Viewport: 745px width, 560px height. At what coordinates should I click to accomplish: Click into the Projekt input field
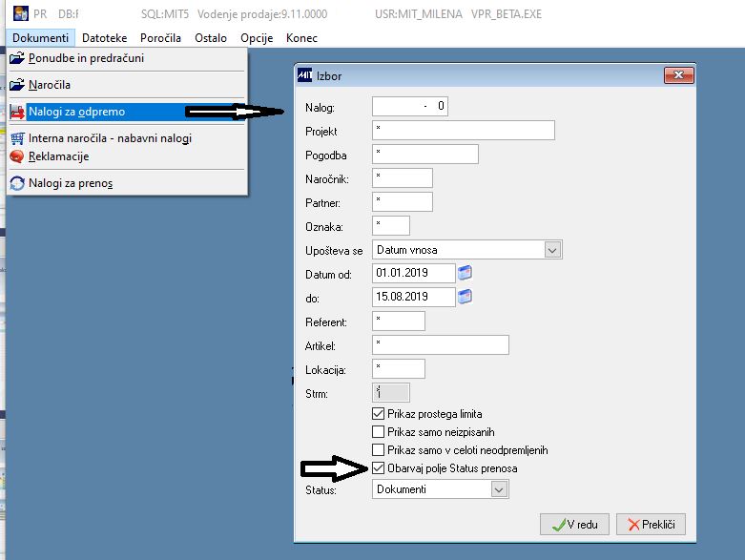[x=464, y=130]
